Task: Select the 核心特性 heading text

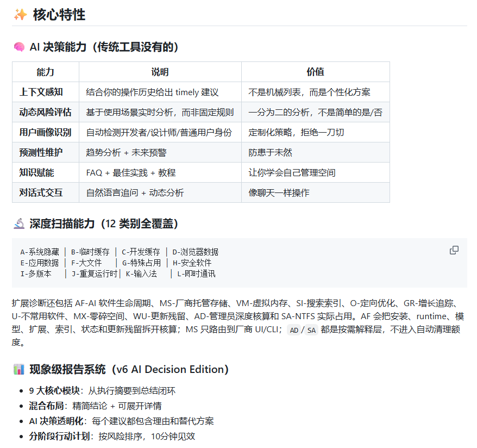Action: [59, 15]
